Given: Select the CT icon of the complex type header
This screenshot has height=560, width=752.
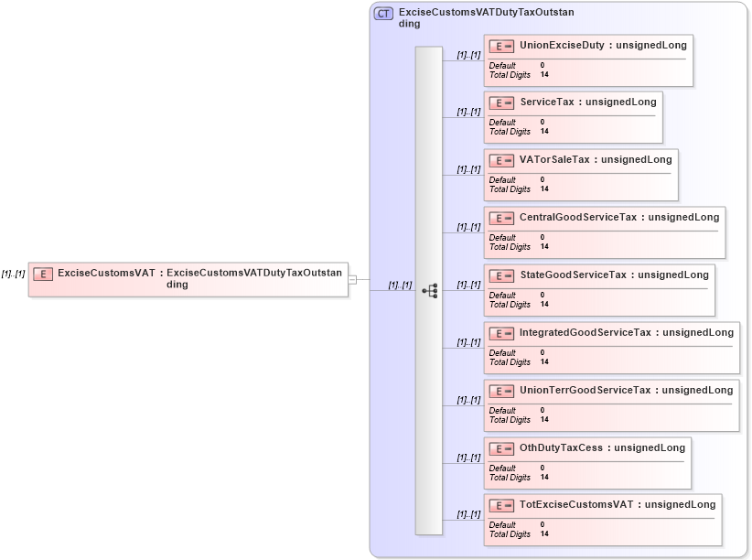Looking at the screenshot, I should click(x=381, y=13).
